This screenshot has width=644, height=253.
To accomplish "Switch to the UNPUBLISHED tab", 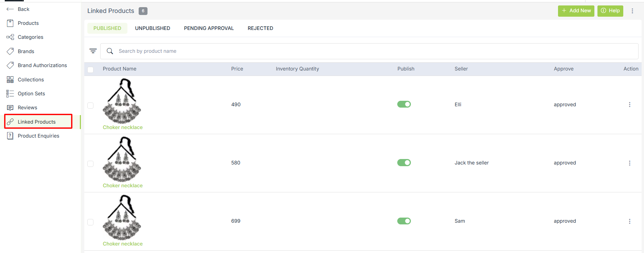I will coord(153,28).
